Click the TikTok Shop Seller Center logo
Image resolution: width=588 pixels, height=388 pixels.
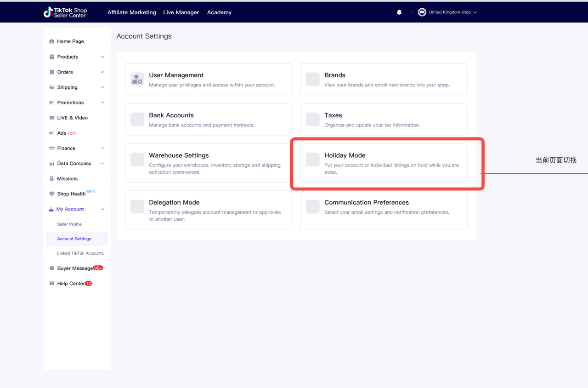(65, 12)
